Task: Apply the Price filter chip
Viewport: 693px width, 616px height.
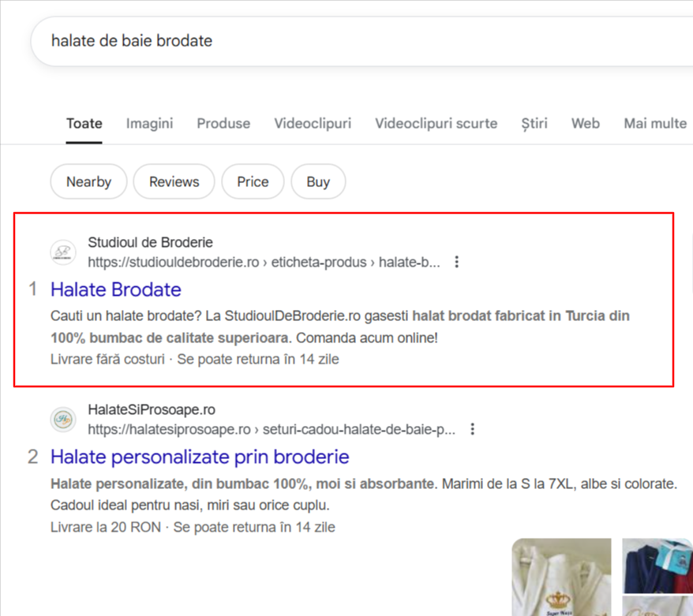Action: click(x=253, y=181)
